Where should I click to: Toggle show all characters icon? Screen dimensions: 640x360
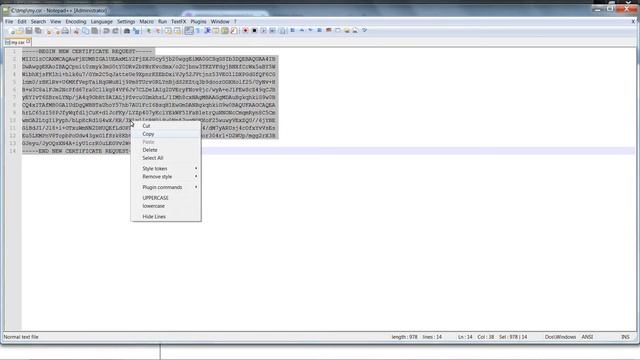198,31
